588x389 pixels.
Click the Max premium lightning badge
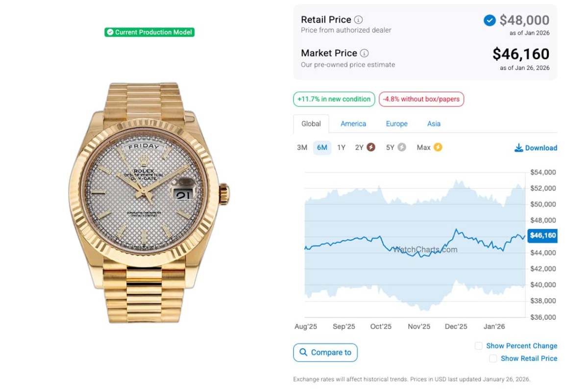pos(438,147)
